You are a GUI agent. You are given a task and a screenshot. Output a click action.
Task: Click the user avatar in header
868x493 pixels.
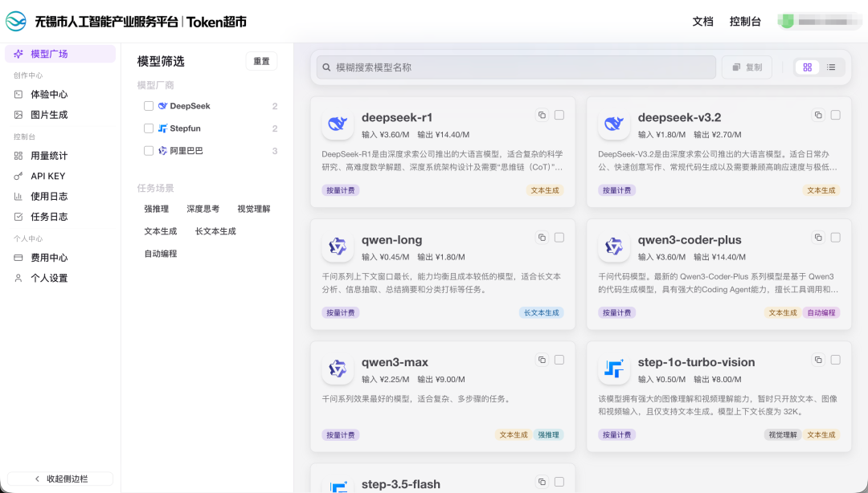[786, 22]
